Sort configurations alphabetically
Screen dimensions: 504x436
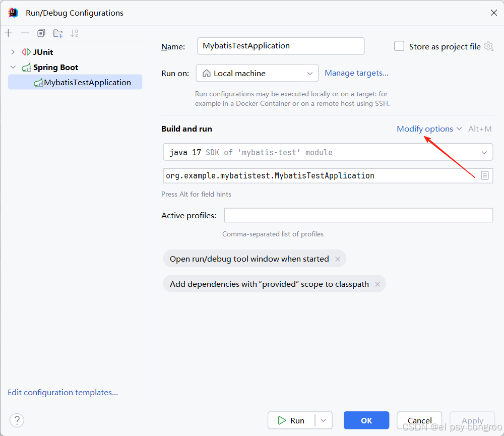tap(75, 33)
